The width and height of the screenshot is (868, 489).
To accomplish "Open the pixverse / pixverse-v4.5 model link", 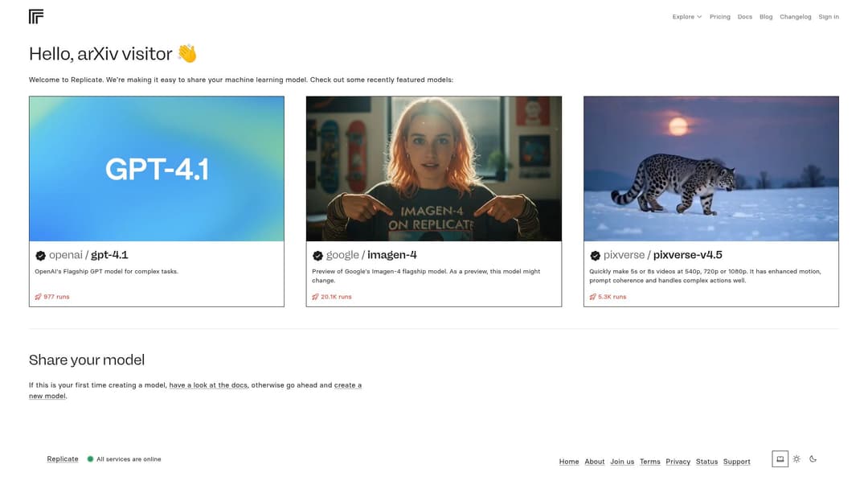I will [662, 255].
